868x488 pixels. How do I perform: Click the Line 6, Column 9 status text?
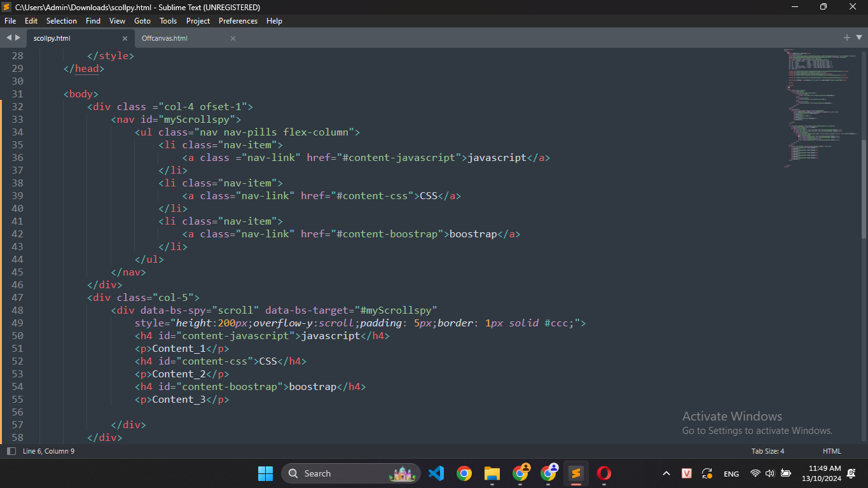tap(48, 451)
